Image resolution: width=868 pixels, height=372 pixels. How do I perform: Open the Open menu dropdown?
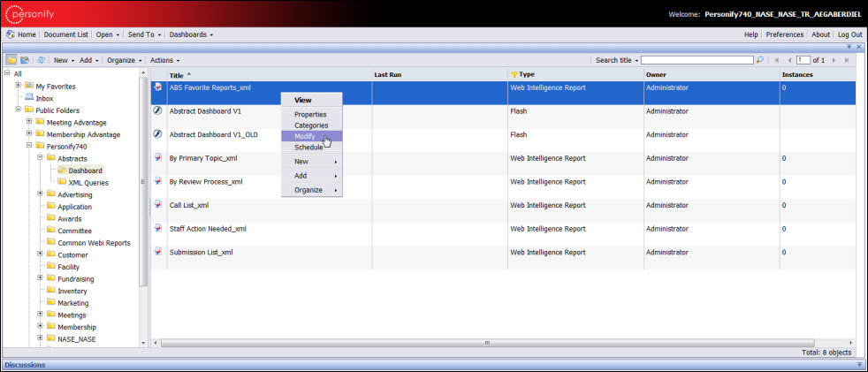(107, 34)
